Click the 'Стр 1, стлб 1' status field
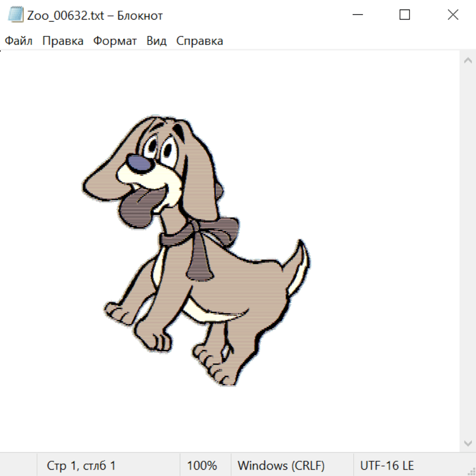 click(x=81, y=465)
